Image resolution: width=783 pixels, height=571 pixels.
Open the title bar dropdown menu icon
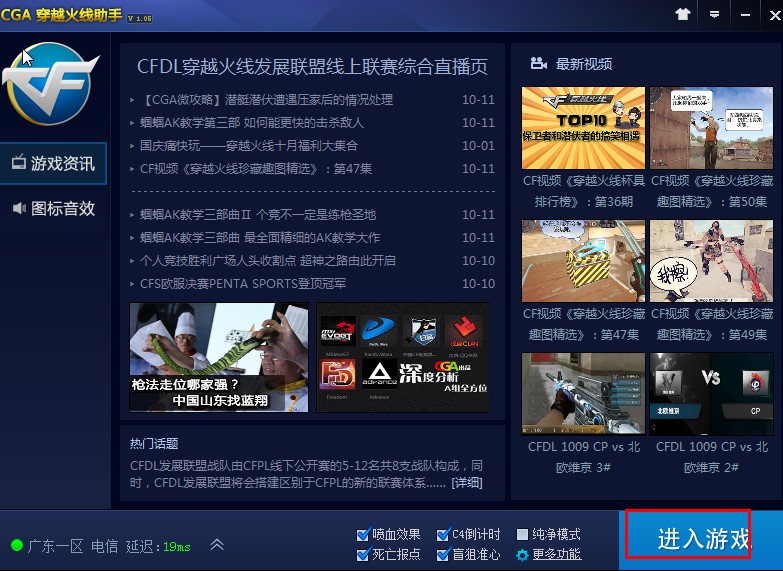pos(715,14)
